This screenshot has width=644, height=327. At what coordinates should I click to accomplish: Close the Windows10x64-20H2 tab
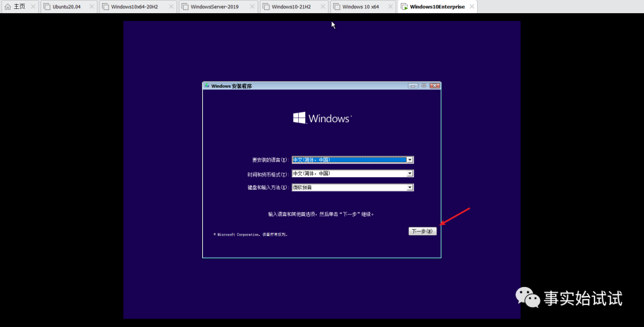point(171,7)
